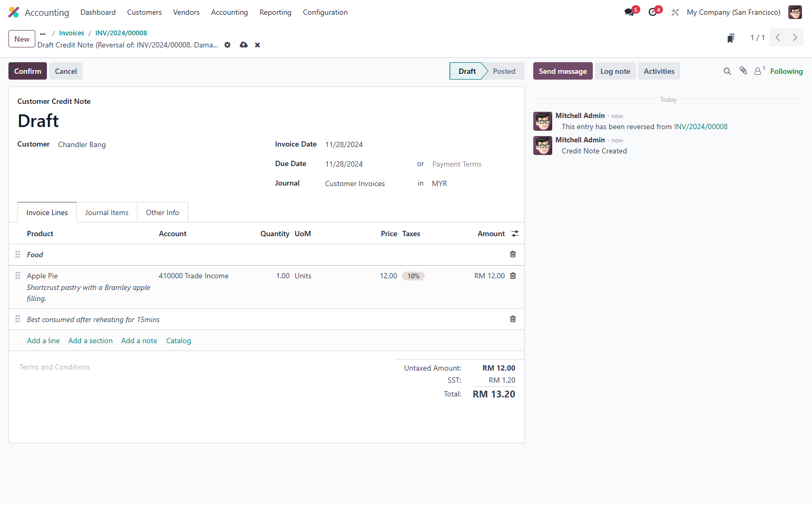Click the Cancel button
This screenshot has height=505, width=812.
tap(66, 71)
